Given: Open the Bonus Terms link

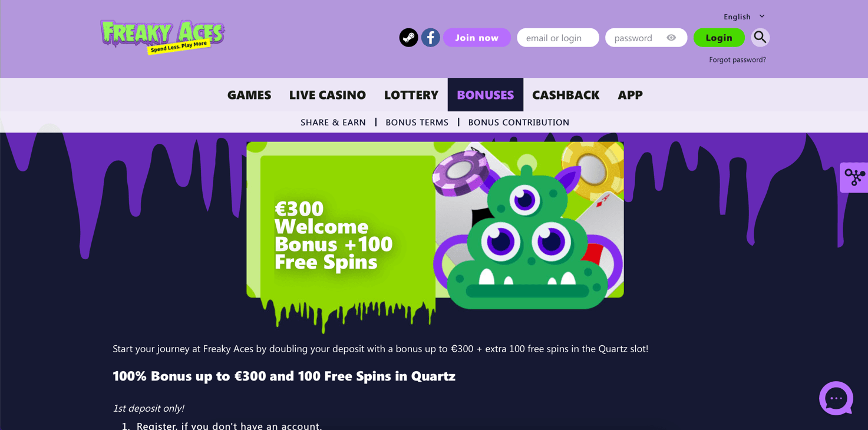Looking at the screenshot, I should pyautogui.click(x=417, y=123).
